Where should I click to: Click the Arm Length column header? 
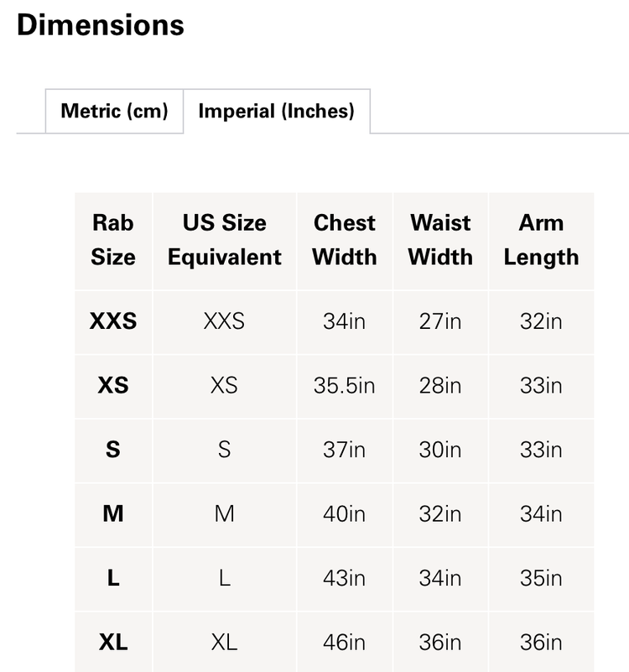pos(541,240)
